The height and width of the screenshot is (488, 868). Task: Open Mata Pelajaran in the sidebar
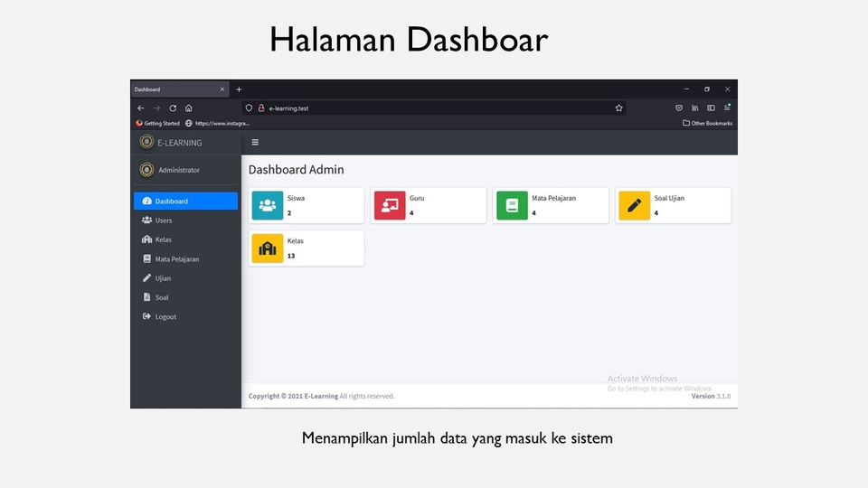tap(185, 259)
